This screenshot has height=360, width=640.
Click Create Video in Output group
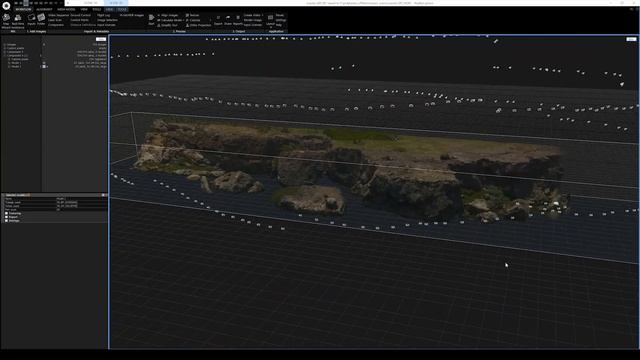(253, 15)
